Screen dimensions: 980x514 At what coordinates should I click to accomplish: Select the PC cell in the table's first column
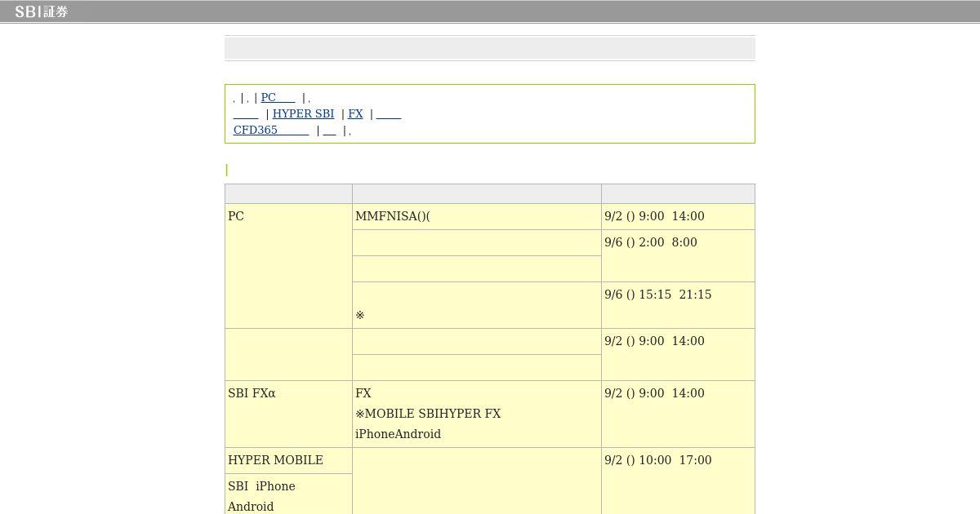(x=288, y=266)
